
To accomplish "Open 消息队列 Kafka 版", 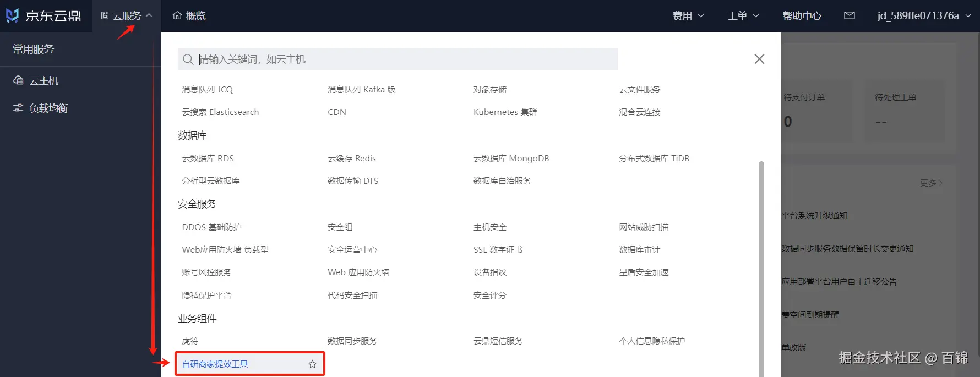I will click(x=362, y=90).
